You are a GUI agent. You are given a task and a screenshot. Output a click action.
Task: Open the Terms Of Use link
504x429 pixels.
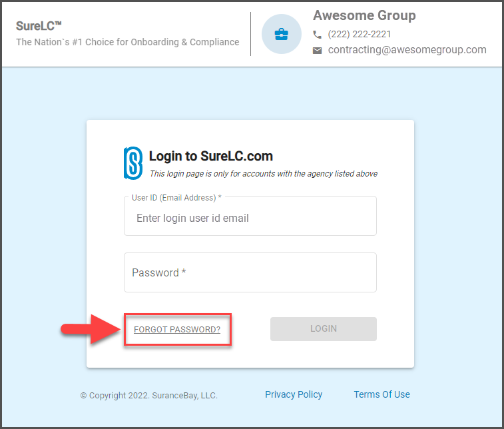point(382,394)
